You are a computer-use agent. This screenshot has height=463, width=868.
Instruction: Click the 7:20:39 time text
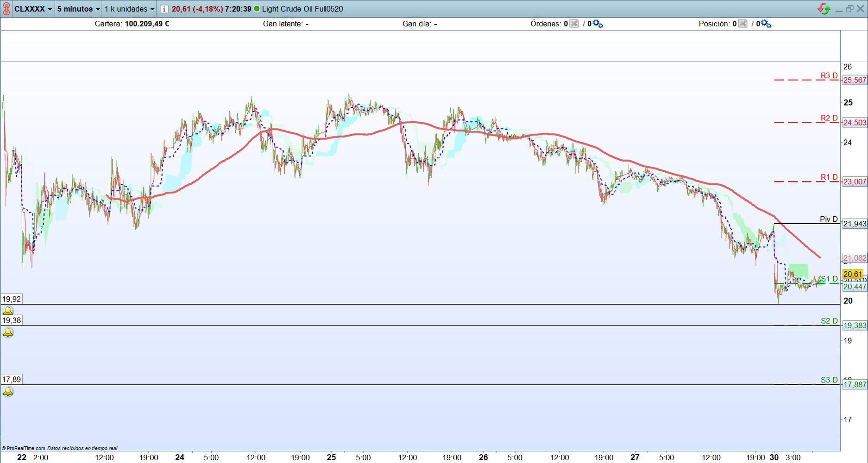tap(238, 9)
